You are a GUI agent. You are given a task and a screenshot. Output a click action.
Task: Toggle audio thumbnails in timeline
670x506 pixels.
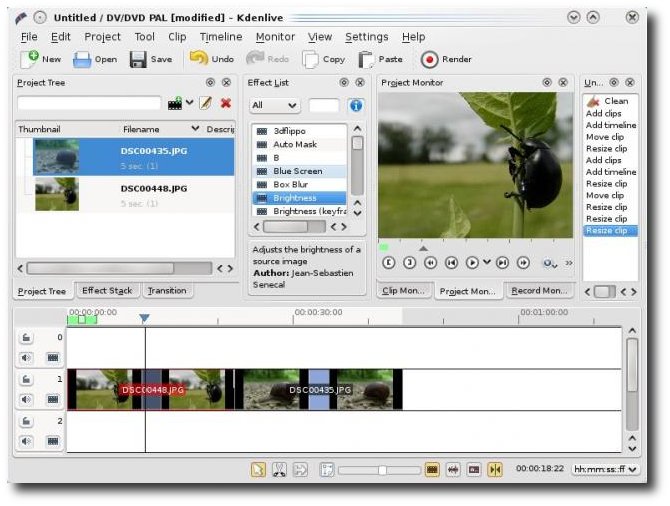453,470
